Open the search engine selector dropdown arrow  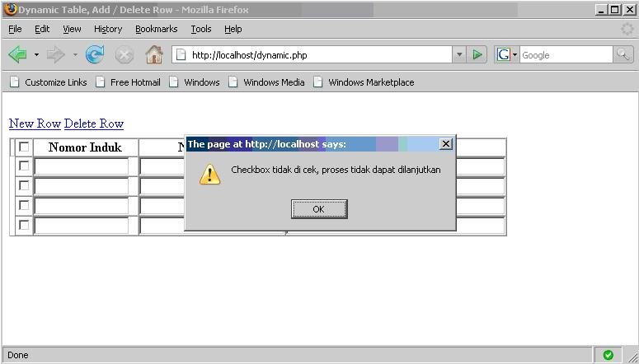515,54
